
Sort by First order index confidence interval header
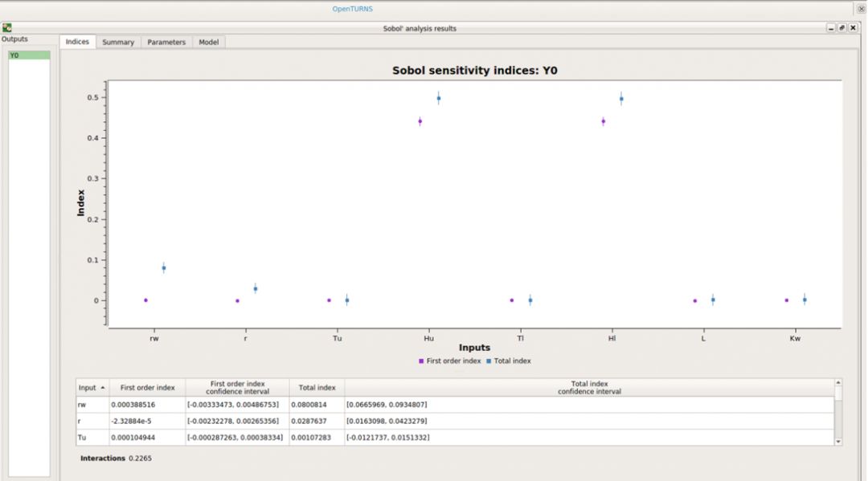pyautogui.click(x=237, y=388)
